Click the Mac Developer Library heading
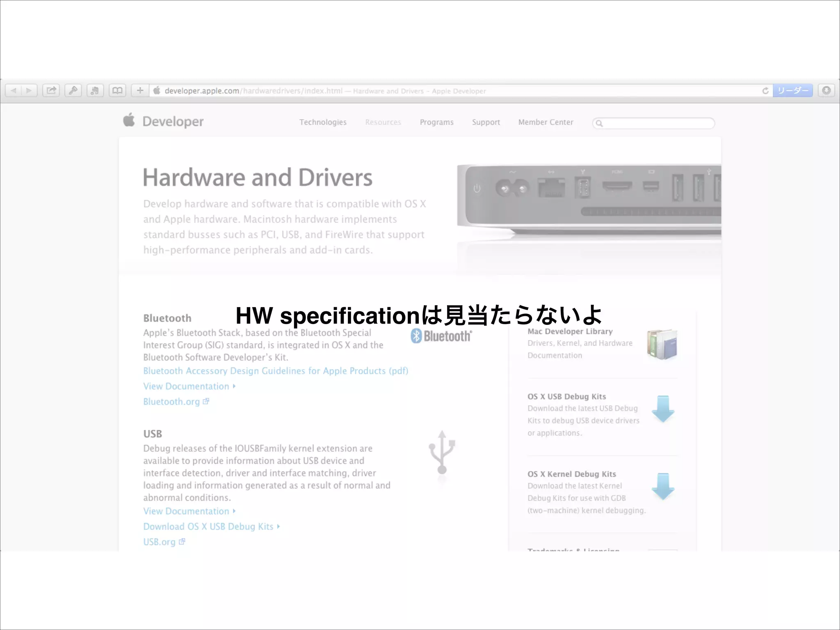The height and width of the screenshot is (630, 840). pyautogui.click(x=570, y=331)
